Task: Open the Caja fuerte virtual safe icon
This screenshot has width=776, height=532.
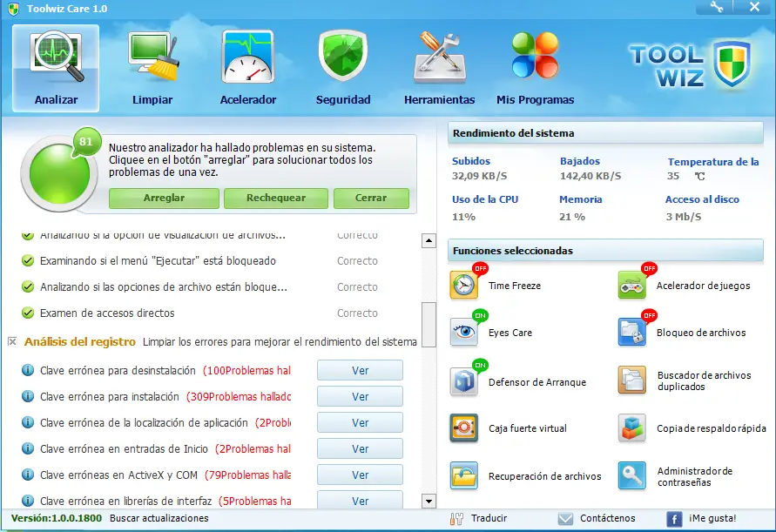Action: [x=463, y=428]
